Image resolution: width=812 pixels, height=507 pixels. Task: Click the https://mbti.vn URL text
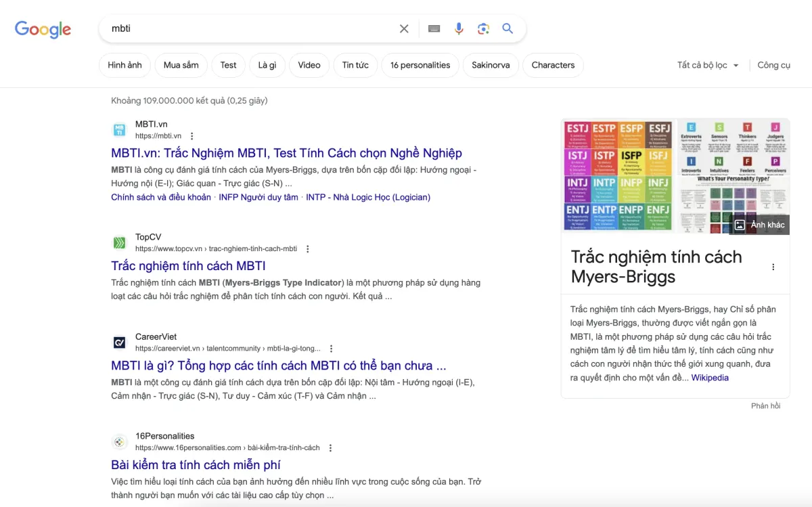[158, 136]
